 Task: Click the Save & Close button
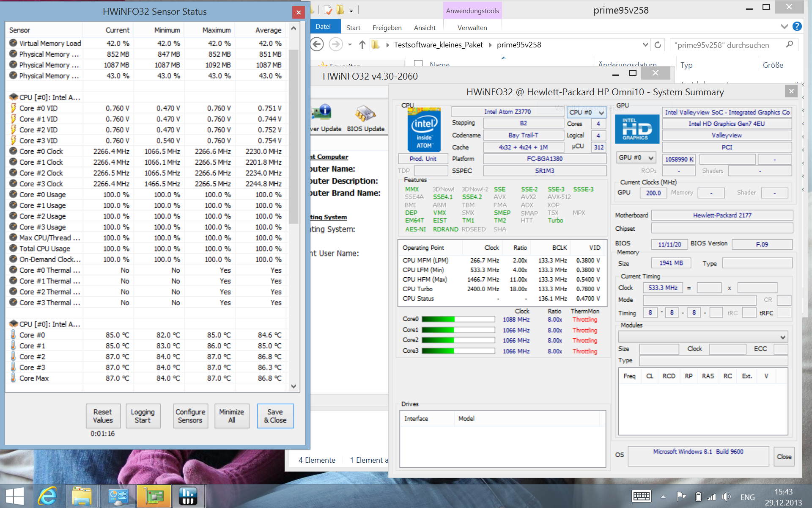click(275, 416)
